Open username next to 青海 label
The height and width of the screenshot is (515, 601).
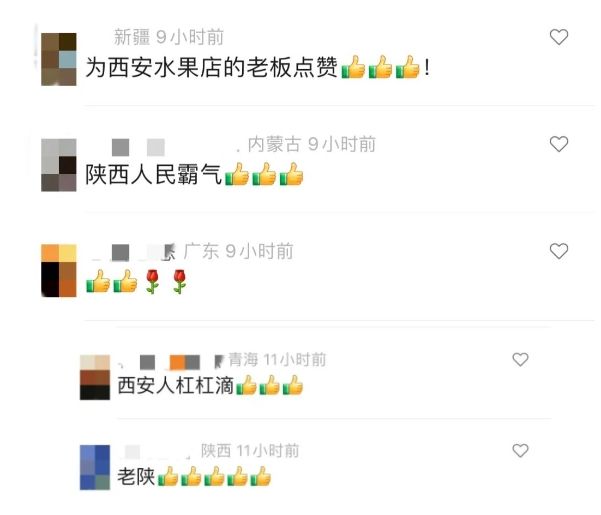tap(171, 362)
